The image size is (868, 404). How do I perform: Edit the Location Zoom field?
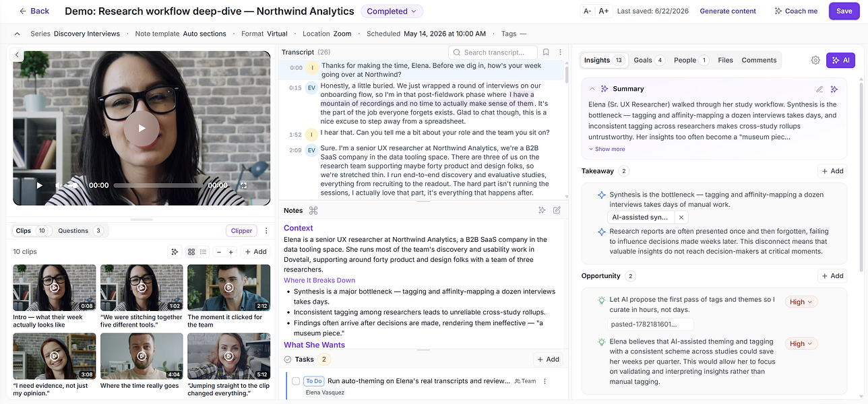pos(327,34)
